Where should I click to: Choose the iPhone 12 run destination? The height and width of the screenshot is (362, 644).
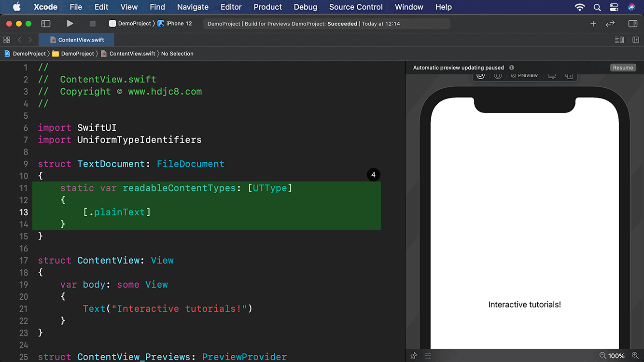(175, 24)
